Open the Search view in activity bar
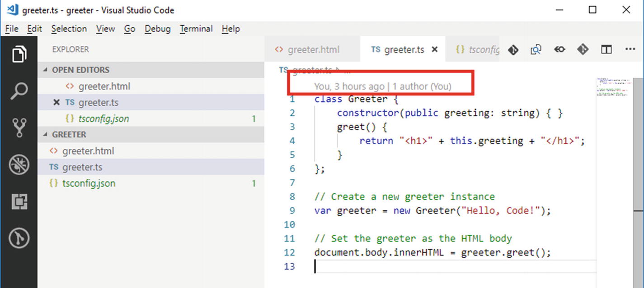 19,91
